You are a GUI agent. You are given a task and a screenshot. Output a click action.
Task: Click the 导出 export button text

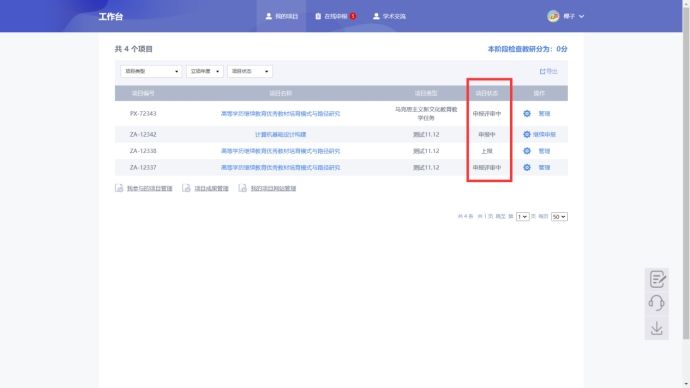(552, 71)
